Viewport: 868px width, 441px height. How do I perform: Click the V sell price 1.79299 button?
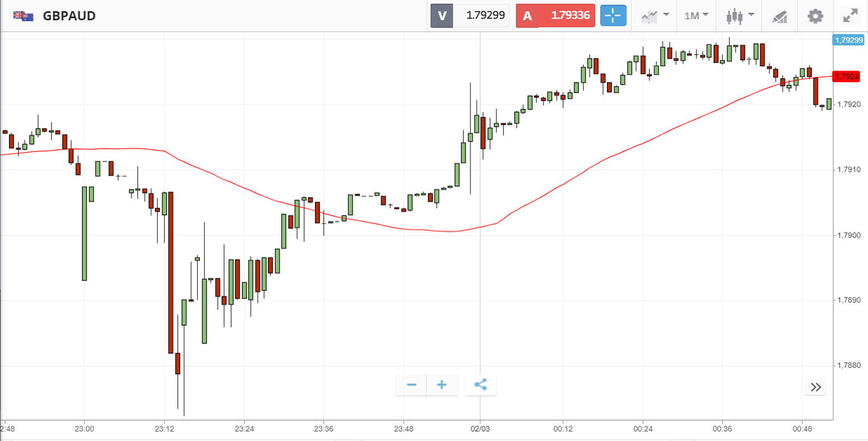click(469, 16)
